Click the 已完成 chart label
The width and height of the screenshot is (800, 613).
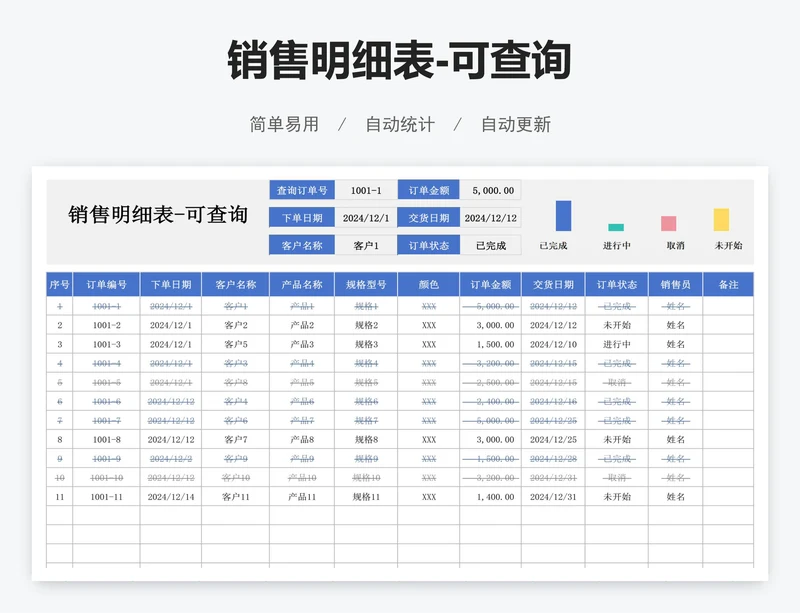554,246
